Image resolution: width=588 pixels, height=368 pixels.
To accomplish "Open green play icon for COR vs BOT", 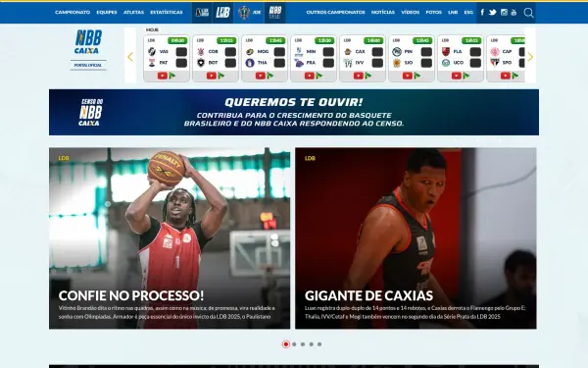I will click(221, 76).
